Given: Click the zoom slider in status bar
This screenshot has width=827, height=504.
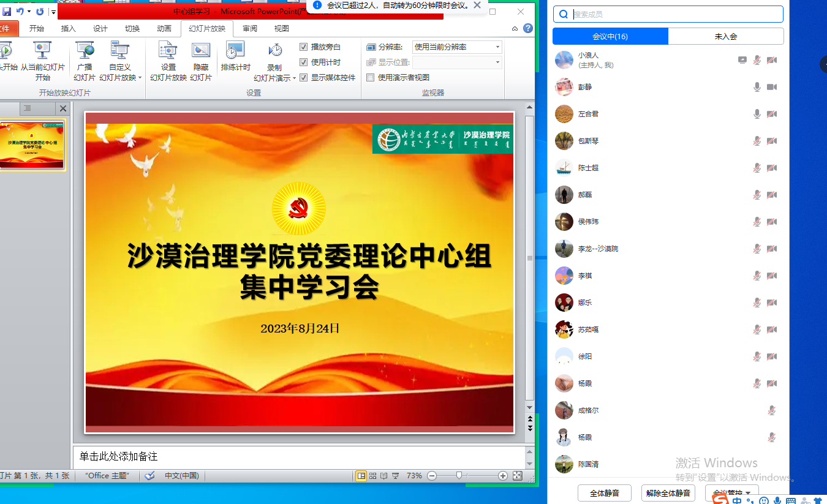Looking at the screenshot, I should pos(459,476).
